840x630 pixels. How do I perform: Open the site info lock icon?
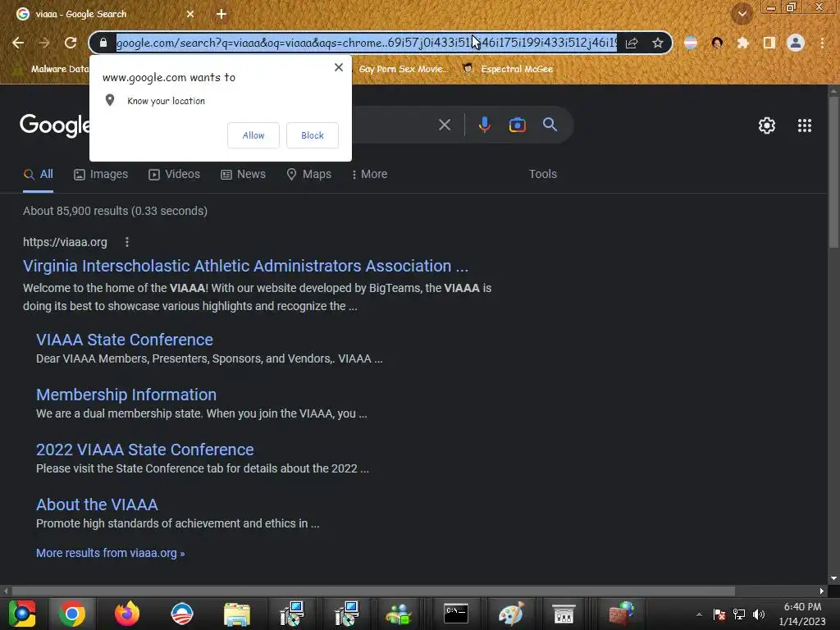(104, 43)
